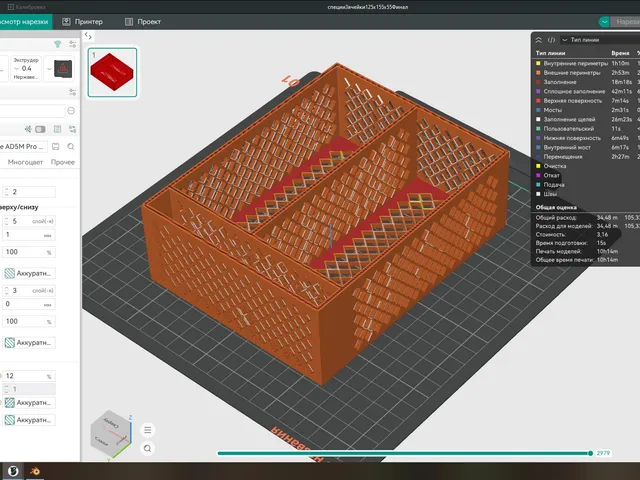The height and width of the screenshot is (480, 640).
Task: Click the G-code view icon in legend header
Action: [551, 40]
